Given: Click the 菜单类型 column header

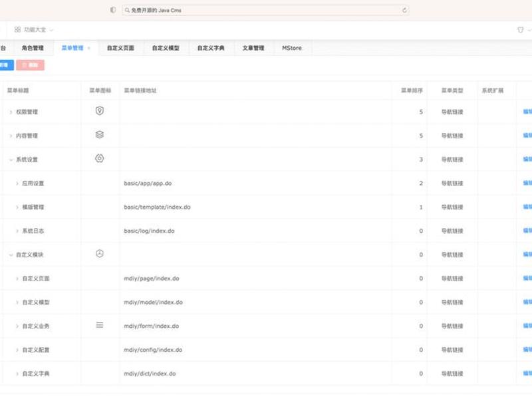Looking at the screenshot, I should tap(452, 90).
